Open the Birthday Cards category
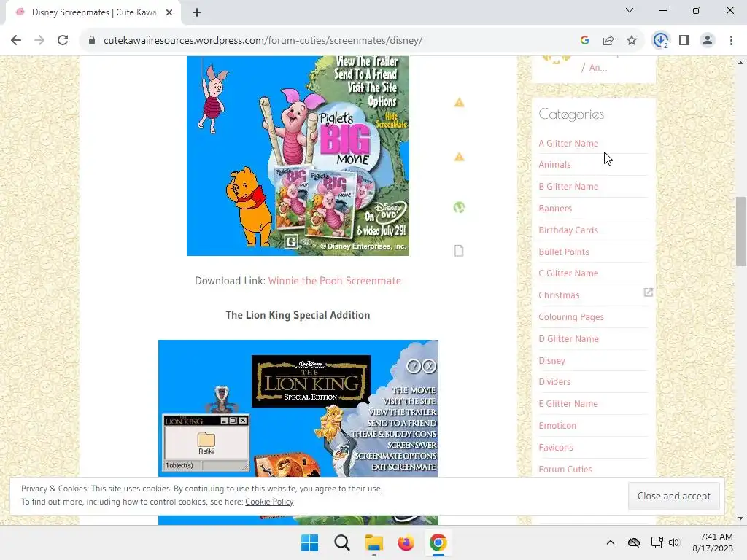 (x=568, y=230)
